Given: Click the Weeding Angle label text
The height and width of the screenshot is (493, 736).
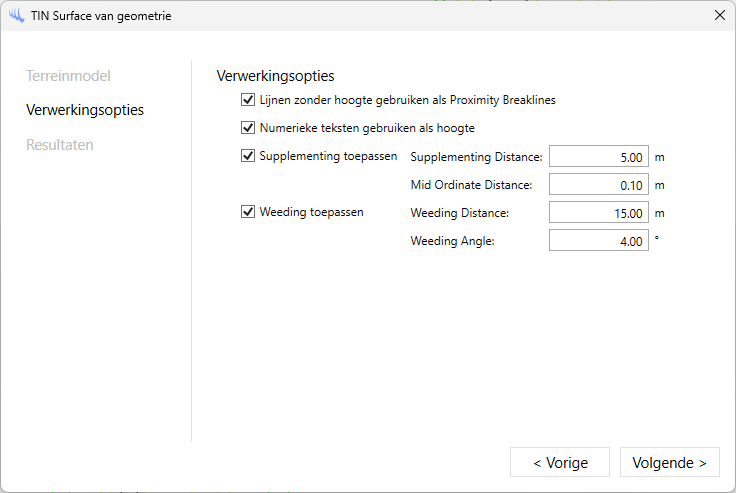Looking at the screenshot, I should click(x=453, y=241).
